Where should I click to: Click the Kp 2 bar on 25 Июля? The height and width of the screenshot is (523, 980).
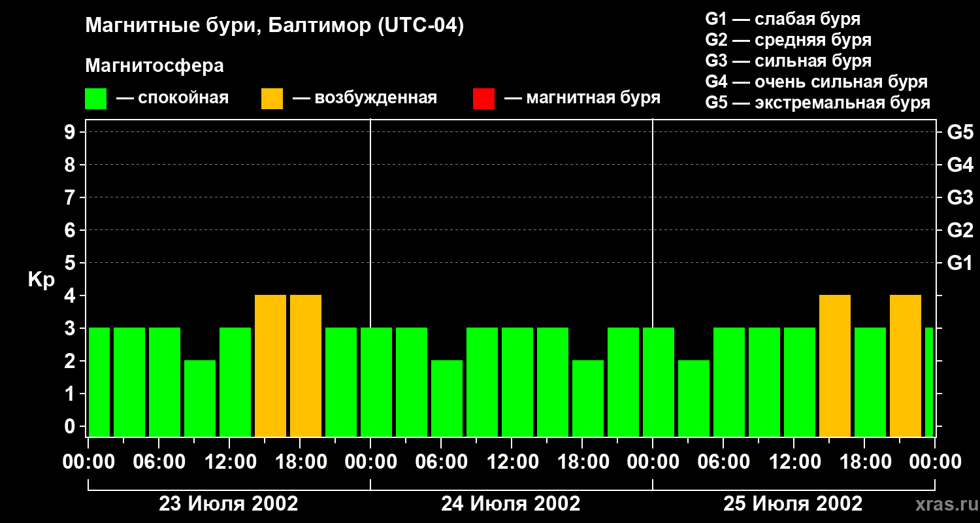pos(694,397)
